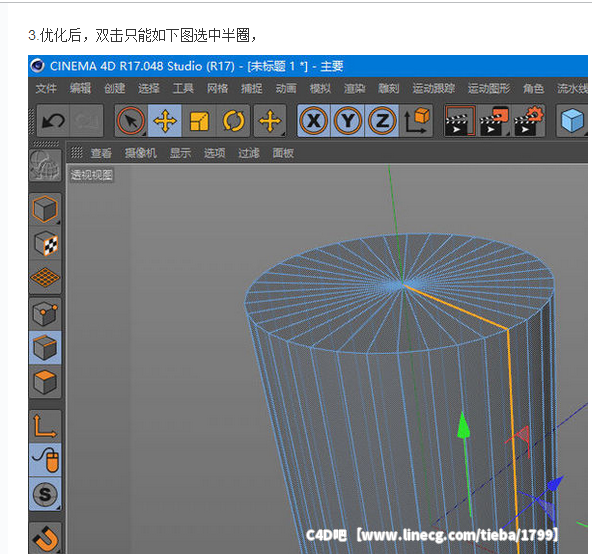Screen dimensions: 592x554
Task: Enable Workplane mode grid icon
Action: click(x=45, y=278)
